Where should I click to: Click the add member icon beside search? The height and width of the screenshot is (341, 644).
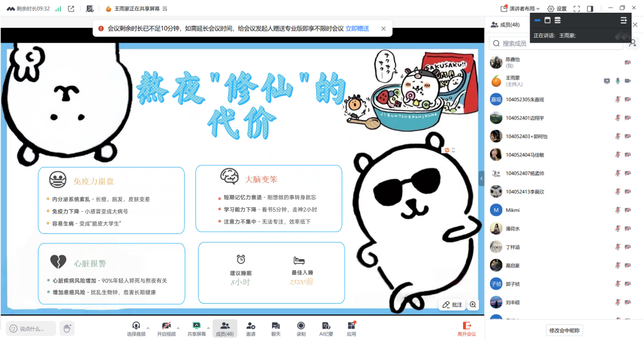632,44
